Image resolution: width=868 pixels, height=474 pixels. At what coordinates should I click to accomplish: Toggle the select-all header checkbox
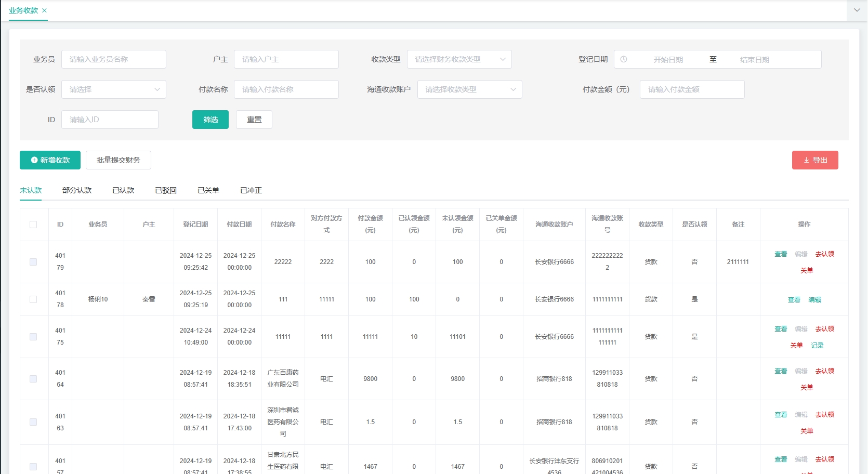33,225
